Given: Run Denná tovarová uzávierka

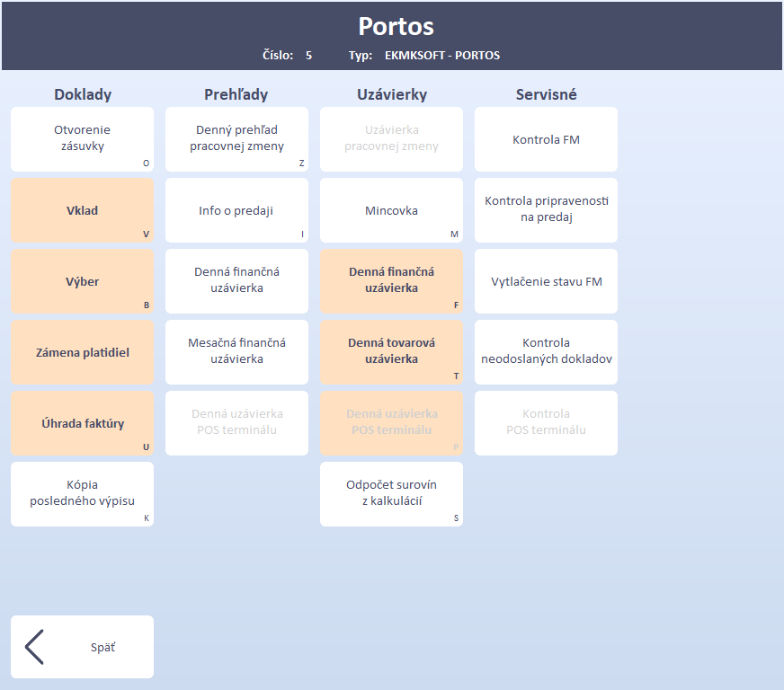Looking at the screenshot, I should tap(391, 352).
